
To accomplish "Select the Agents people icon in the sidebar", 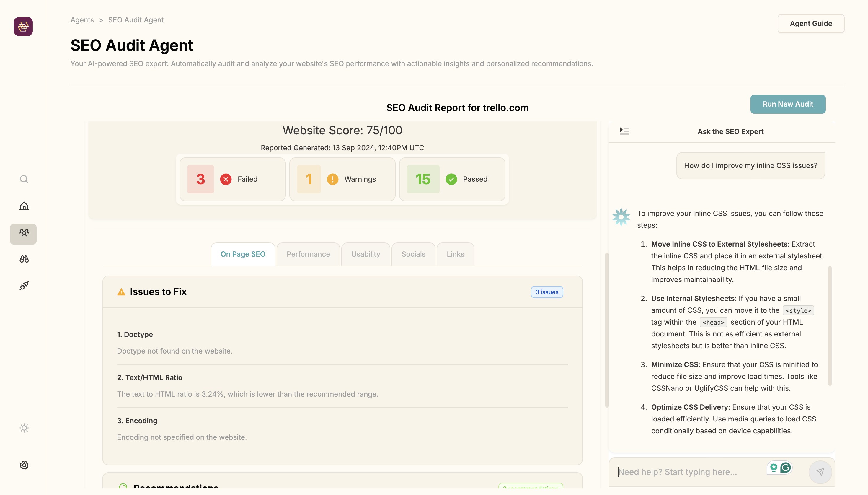I will click(23, 233).
